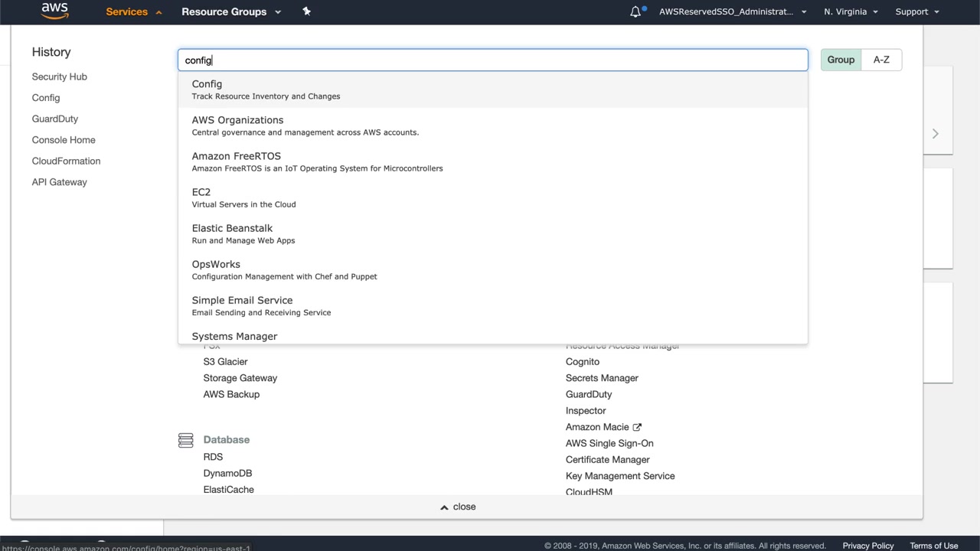980x551 pixels.
Task: Open Security Hub from History
Action: (x=59, y=77)
